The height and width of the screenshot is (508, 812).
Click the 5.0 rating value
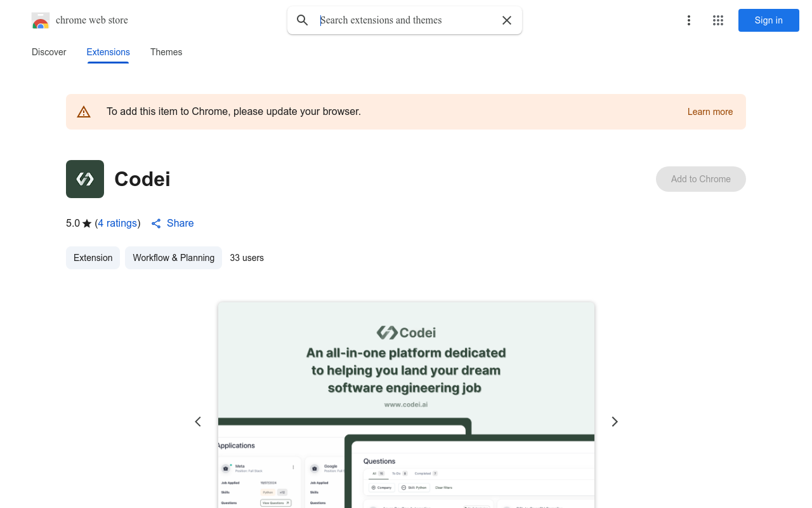[x=73, y=224]
